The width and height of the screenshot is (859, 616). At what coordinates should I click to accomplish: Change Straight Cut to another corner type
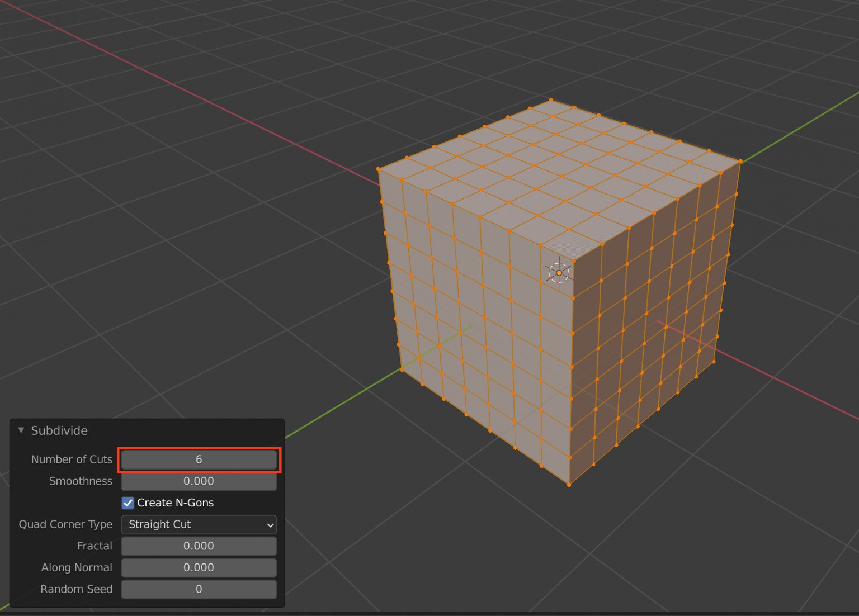pos(199,524)
